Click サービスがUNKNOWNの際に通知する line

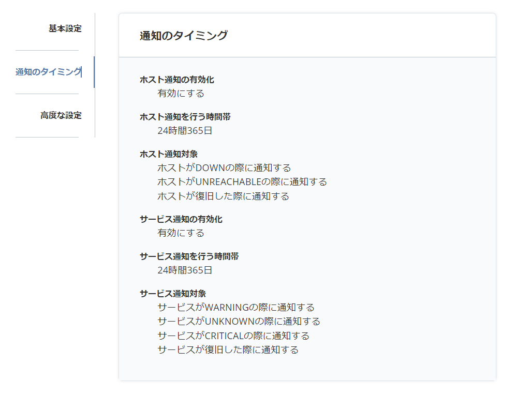coord(239,321)
